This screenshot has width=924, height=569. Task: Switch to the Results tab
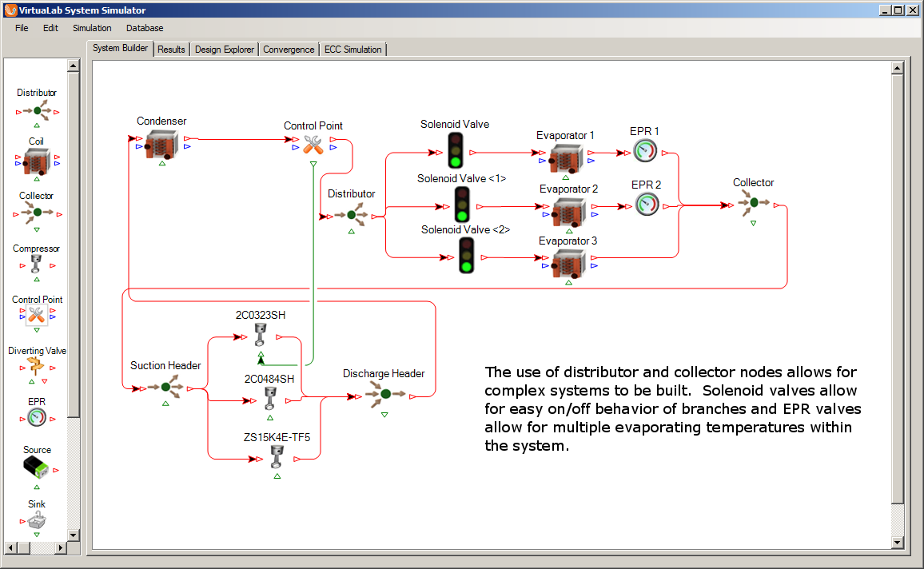(171, 50)
